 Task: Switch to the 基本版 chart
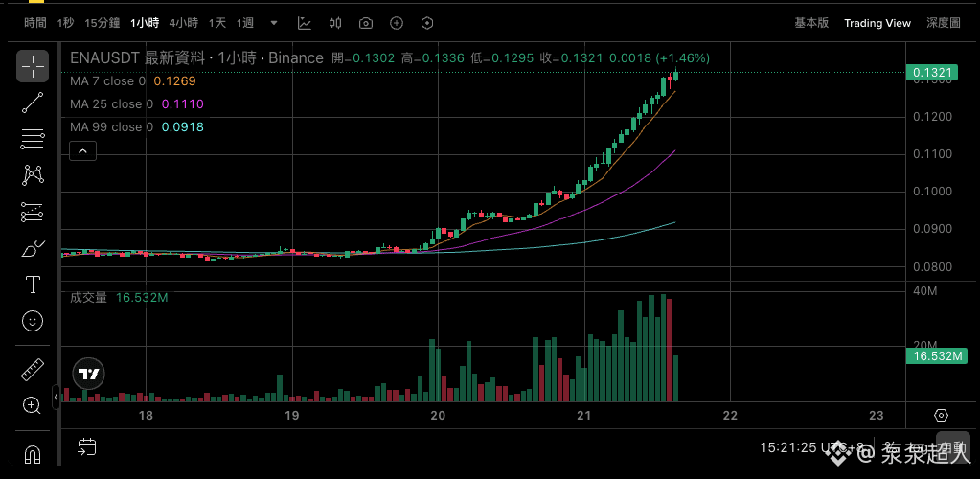tap(811, 23)
